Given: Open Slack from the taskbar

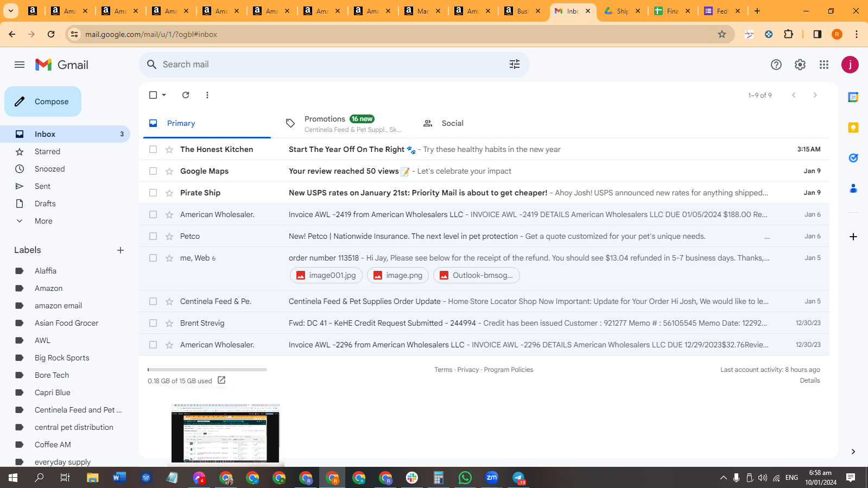Looking at the screenshot, I should pyautogui.click(x=412, y=478).
